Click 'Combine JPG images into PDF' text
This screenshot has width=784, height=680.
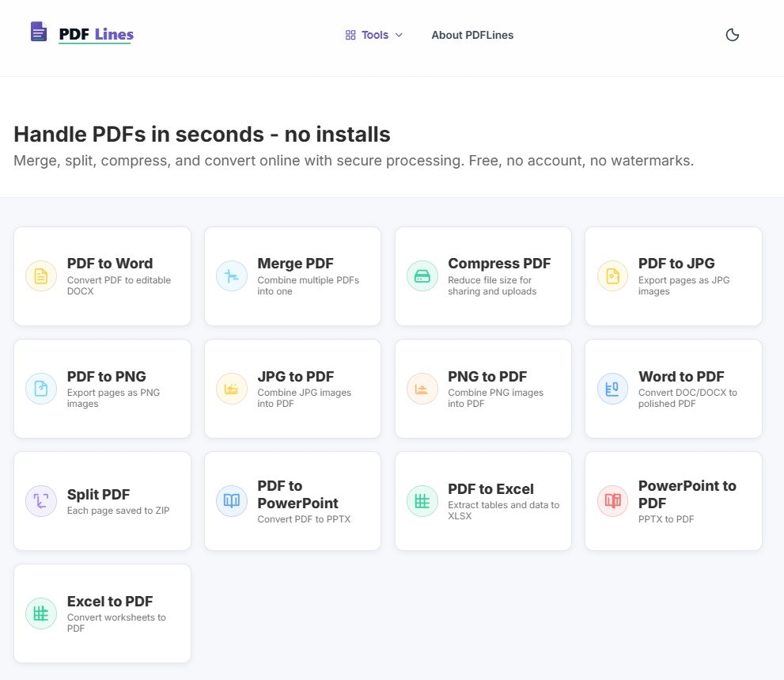tap(304, 398)
